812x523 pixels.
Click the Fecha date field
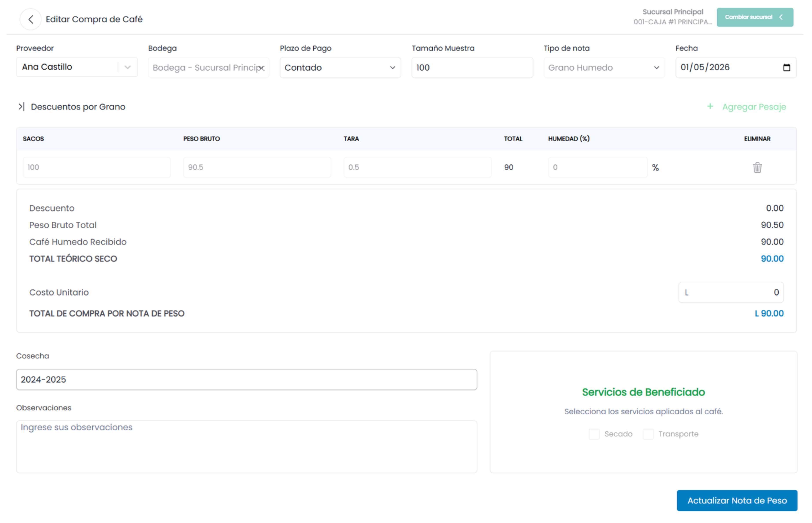[x=736, y=68]
